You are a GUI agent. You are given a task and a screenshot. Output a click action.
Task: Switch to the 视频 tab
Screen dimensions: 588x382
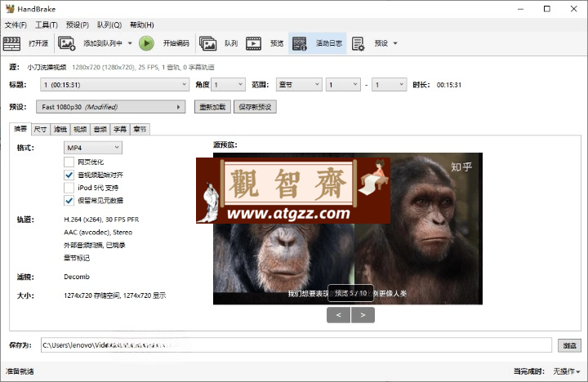coord(80,129)
